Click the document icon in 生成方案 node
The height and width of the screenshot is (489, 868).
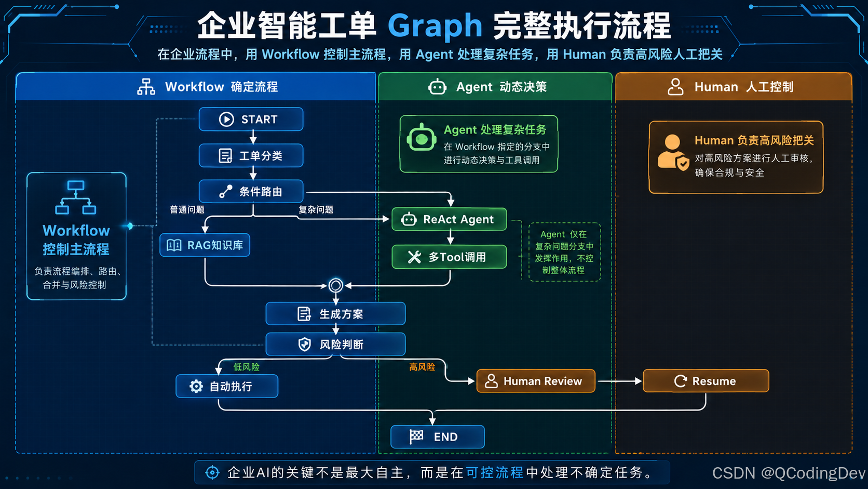304,314
